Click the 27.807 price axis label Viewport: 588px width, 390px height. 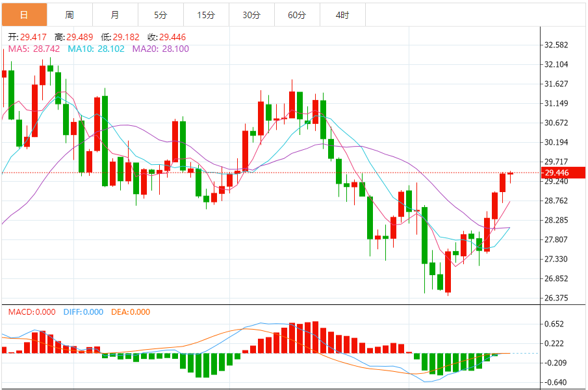[556, 239]
